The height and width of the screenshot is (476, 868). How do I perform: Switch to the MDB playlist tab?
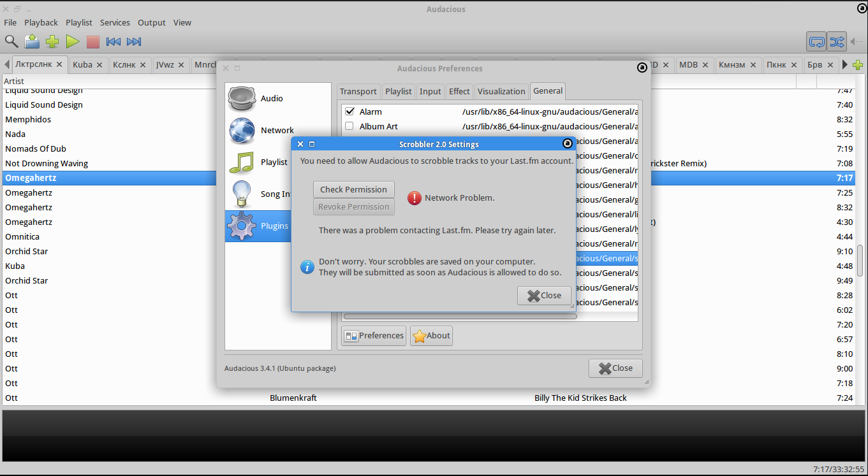pos(688,64)
